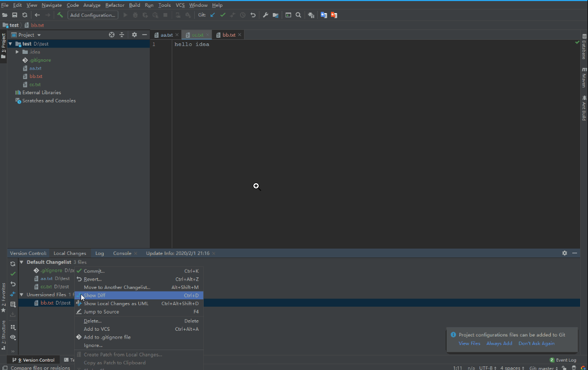588x370 pixels.
Task: Open the Event Log button
Action: pyautogui.click(x=563, y=360)
